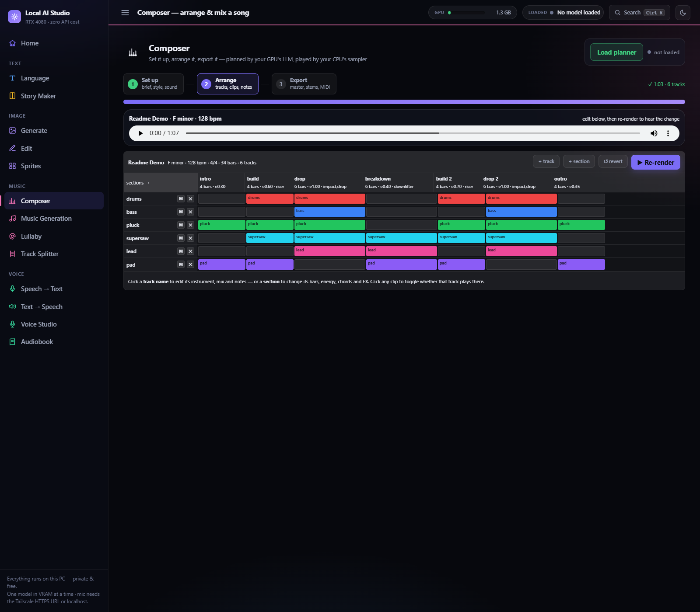Mute the bass track
700x612 pixels.
click(181, 212)
